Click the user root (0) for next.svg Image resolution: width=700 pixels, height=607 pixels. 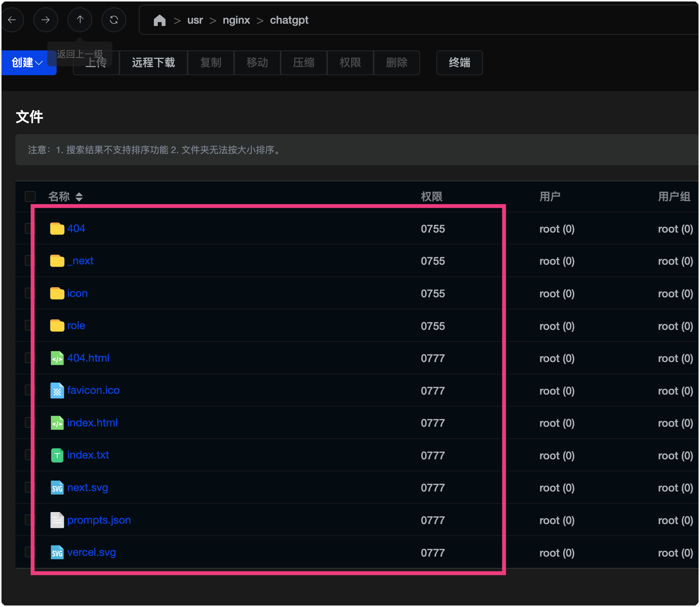557,488
